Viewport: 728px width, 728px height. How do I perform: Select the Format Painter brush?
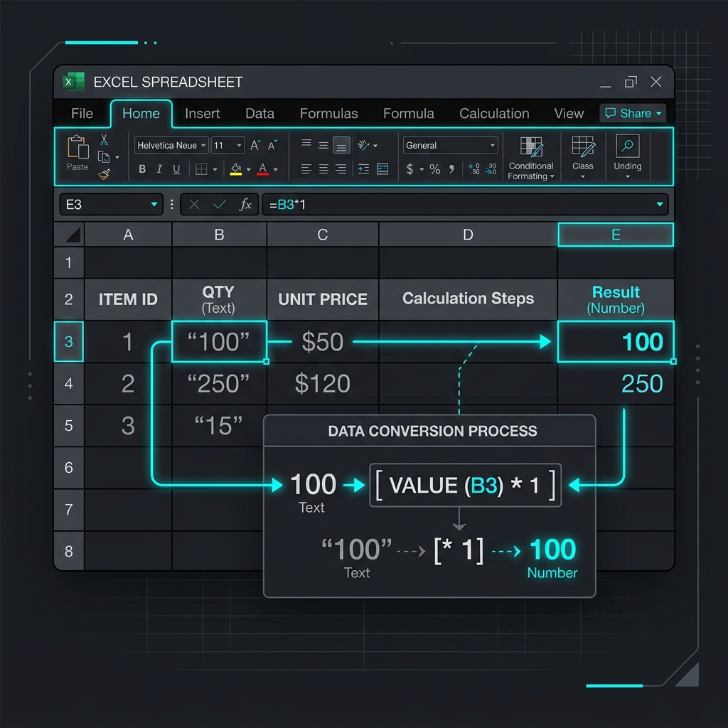pos(104,174)
